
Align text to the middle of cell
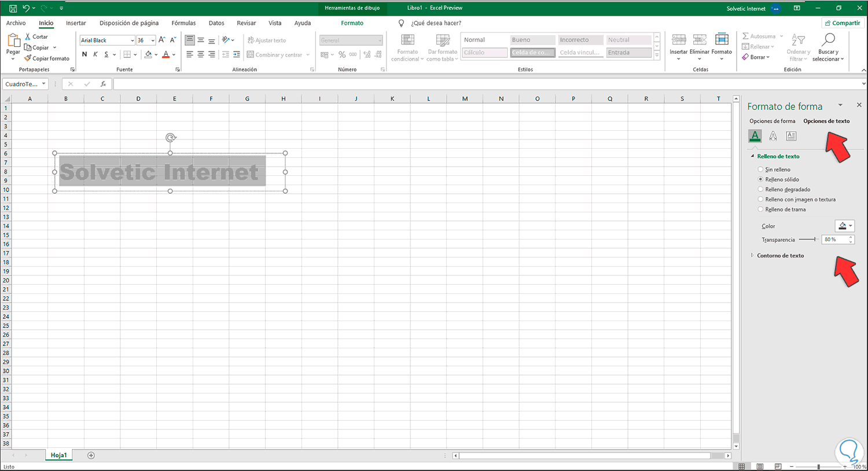[x=201, y=40]
